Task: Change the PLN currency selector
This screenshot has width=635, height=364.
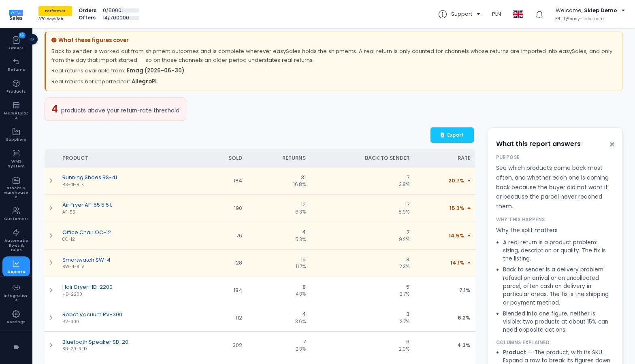Action: tap(496, 14)
